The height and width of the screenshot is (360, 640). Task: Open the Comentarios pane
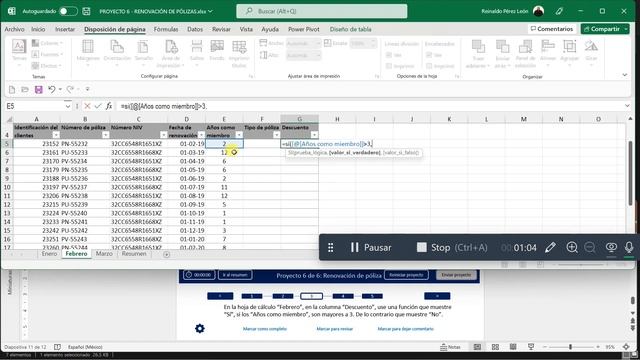[x=551, y=29]
